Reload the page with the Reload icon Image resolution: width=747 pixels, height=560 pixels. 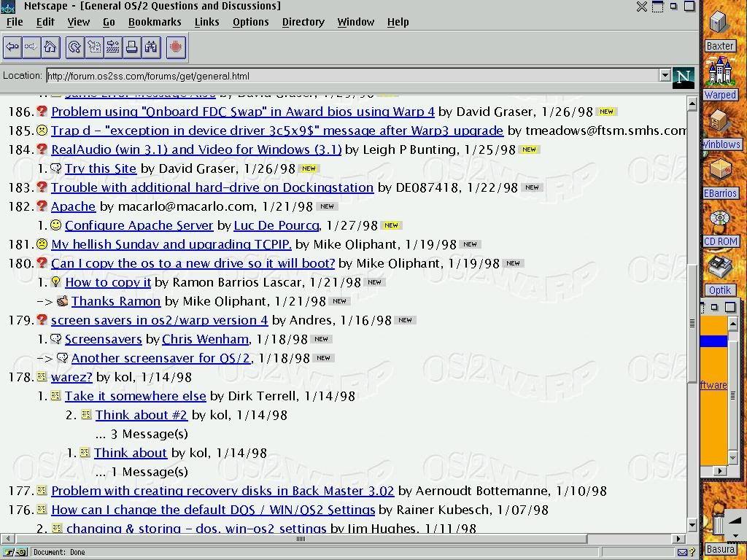75,47
